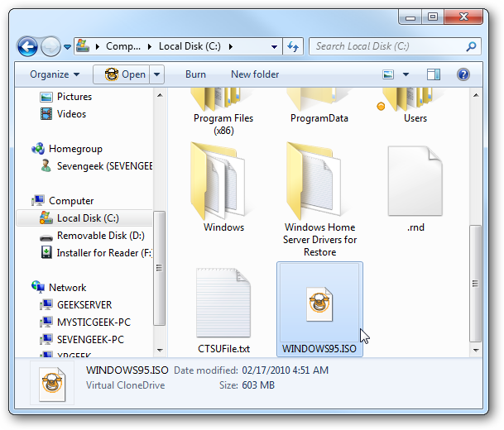Screen dimensions: 504x430
Task: Click the Size 603 MB value
Action: [258, 385]
